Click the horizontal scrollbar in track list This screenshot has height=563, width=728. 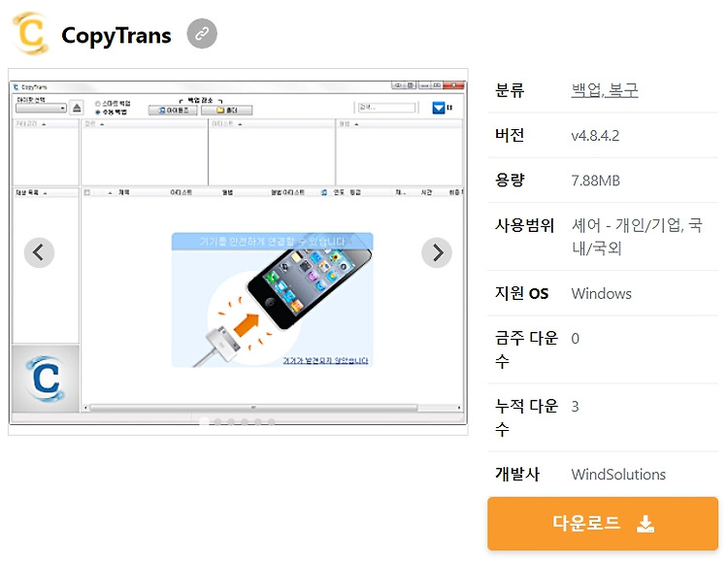[274, 408]
